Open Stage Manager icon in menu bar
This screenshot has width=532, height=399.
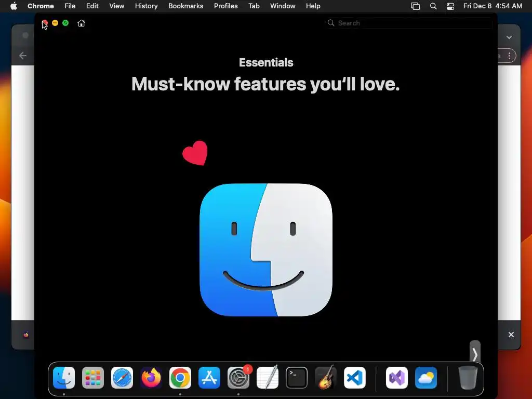(415, 6)
